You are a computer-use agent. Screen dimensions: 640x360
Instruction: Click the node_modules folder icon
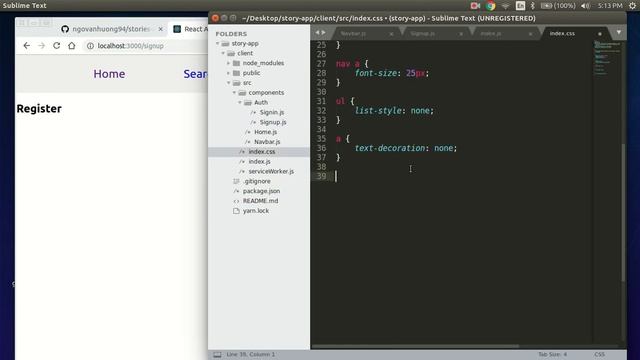click(x=236, y=63)
